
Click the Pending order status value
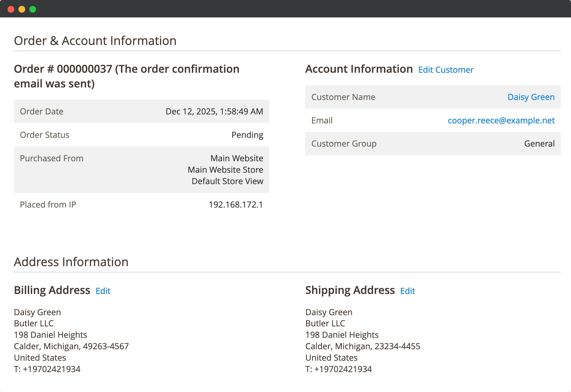(x=247, y=135)
